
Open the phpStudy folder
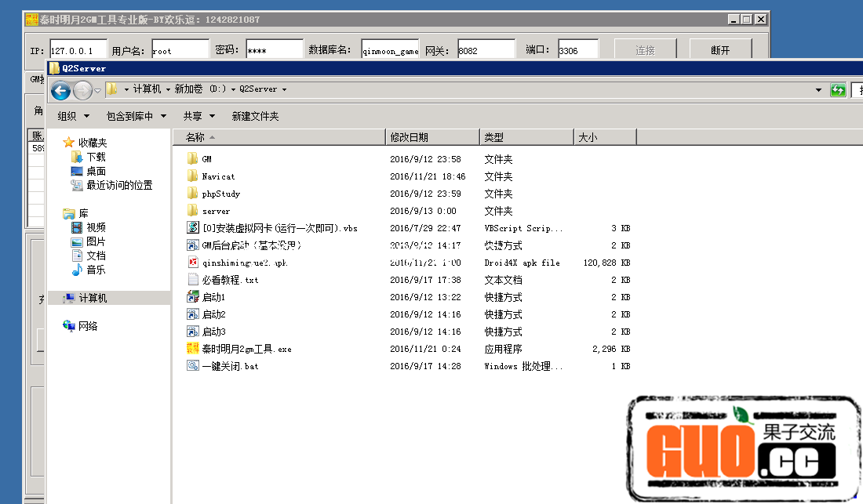click(220, 194)
